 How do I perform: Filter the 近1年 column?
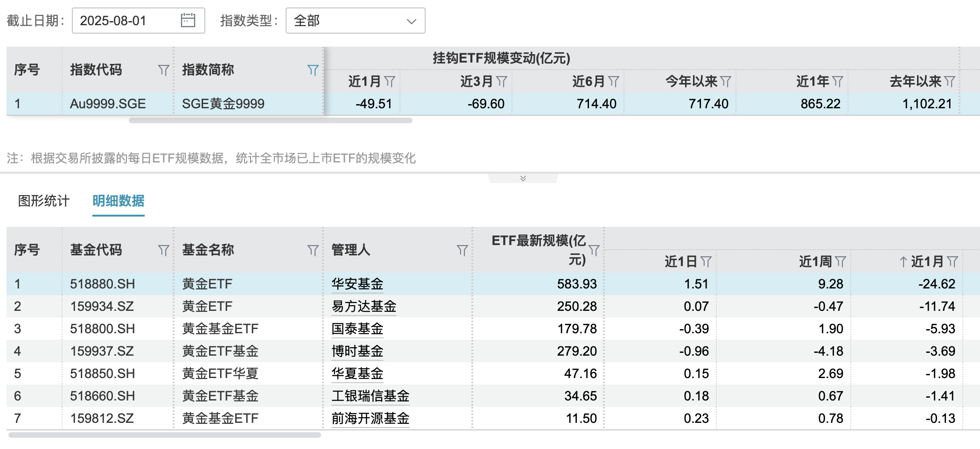(838, 82)
